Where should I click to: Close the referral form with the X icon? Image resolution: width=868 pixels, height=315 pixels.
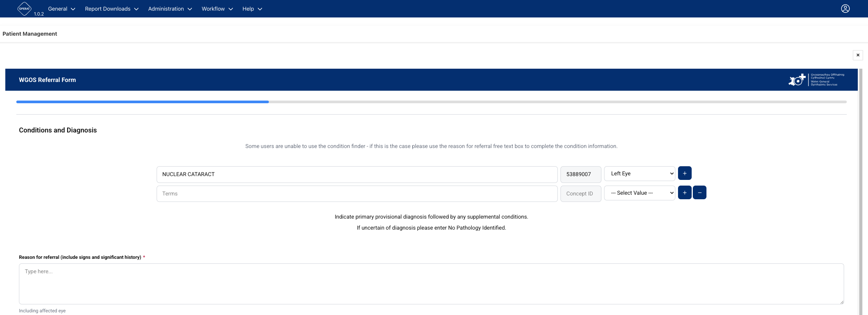pos(858,55)
